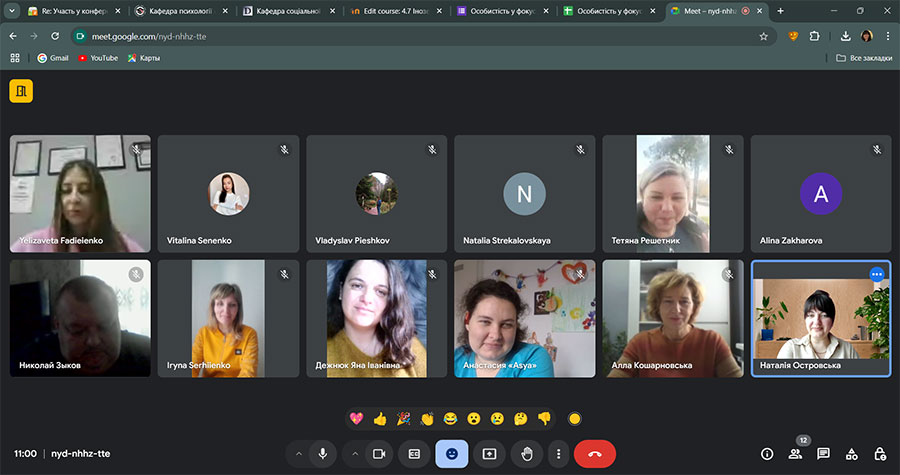
Task: Raise your hand
Action: (x=526, y=454)
